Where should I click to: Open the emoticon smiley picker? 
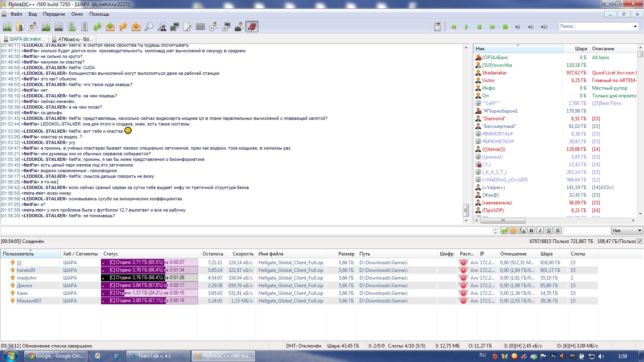point(513,230)
